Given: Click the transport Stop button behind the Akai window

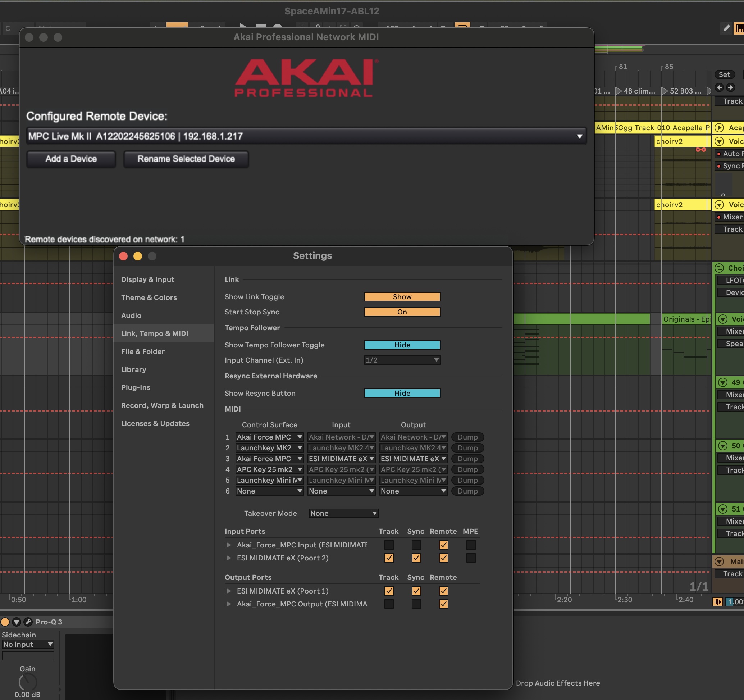Looking at the screenshot, I should point(261,26).
